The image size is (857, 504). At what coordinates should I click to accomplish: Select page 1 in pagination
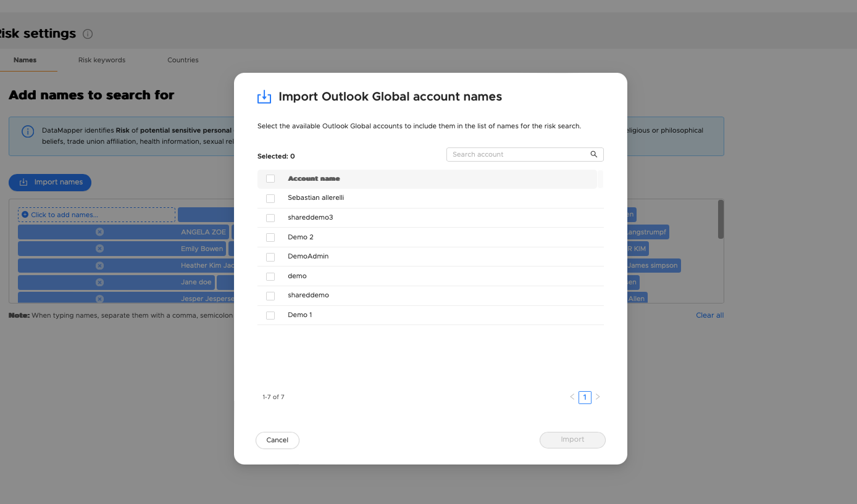(585, 397)
